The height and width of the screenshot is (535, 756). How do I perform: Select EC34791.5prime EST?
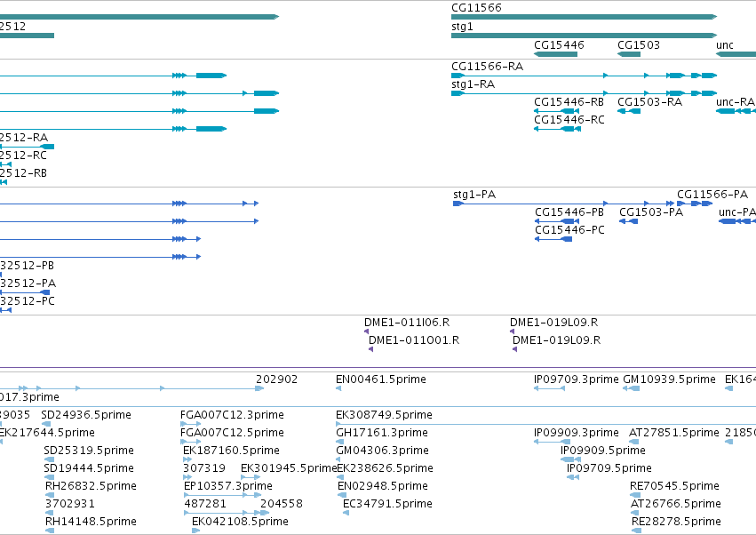(346, 514)
